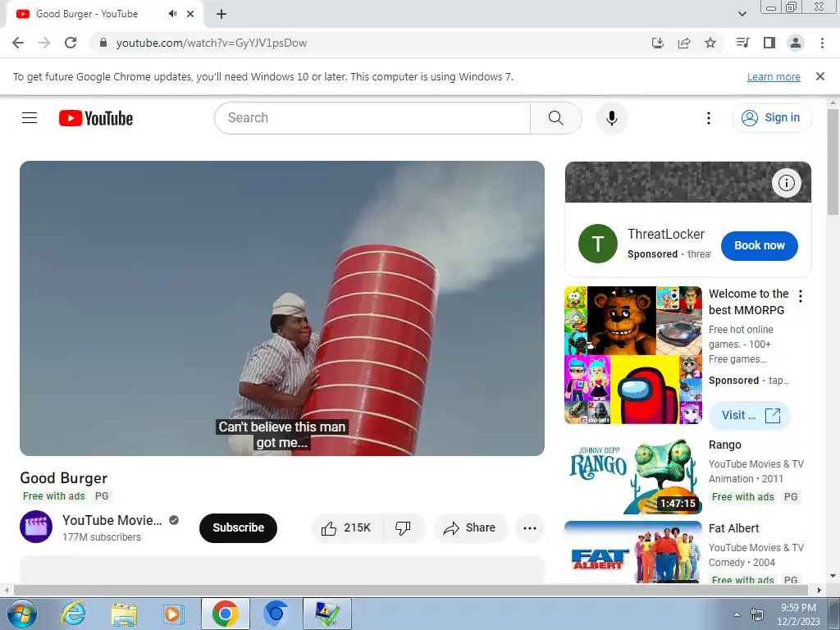
Task: Click the install app icon in address bar
Action: point(657,43)
